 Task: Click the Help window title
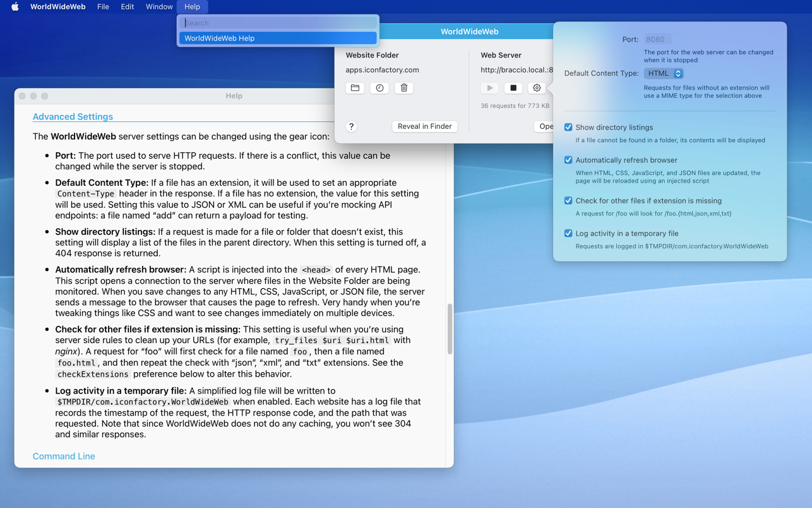click(x=234, y=96)
